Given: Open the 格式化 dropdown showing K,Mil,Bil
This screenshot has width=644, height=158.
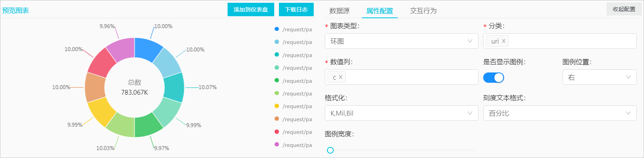Looking at the screenshot, I should pyautogui.click(x=401, y=113).
